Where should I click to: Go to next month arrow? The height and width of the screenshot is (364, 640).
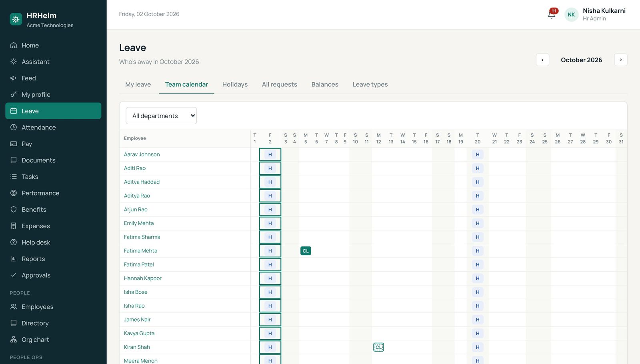pyautogui.click(x=621, y=60)
